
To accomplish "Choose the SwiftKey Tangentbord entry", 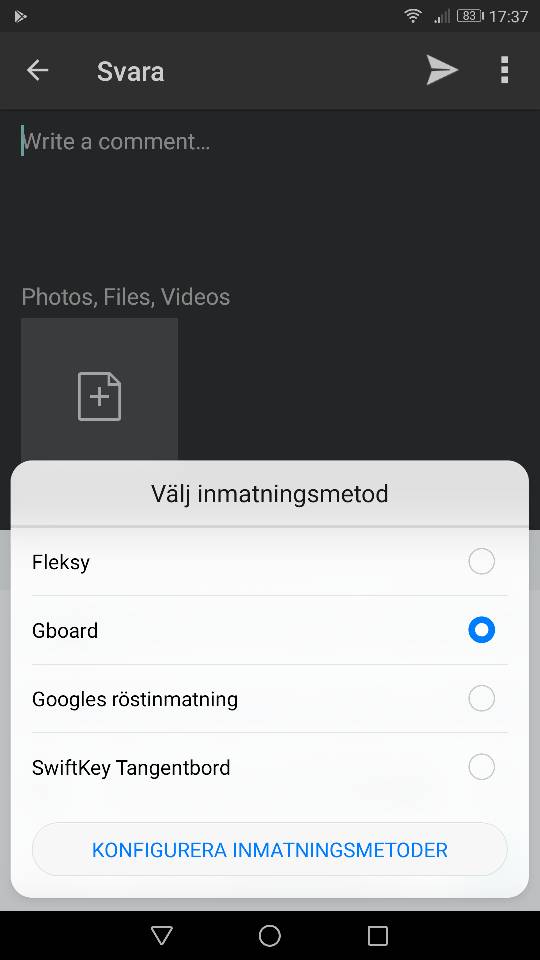I will tap(269, 767).
